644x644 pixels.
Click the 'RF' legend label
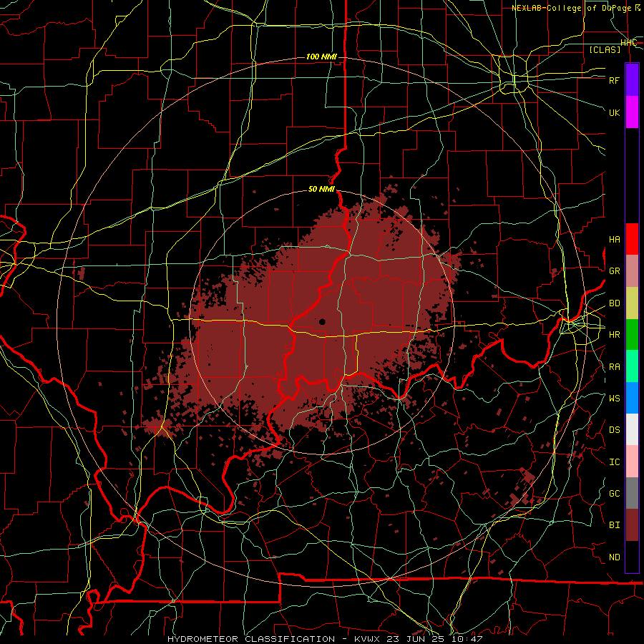pos(614,80)
